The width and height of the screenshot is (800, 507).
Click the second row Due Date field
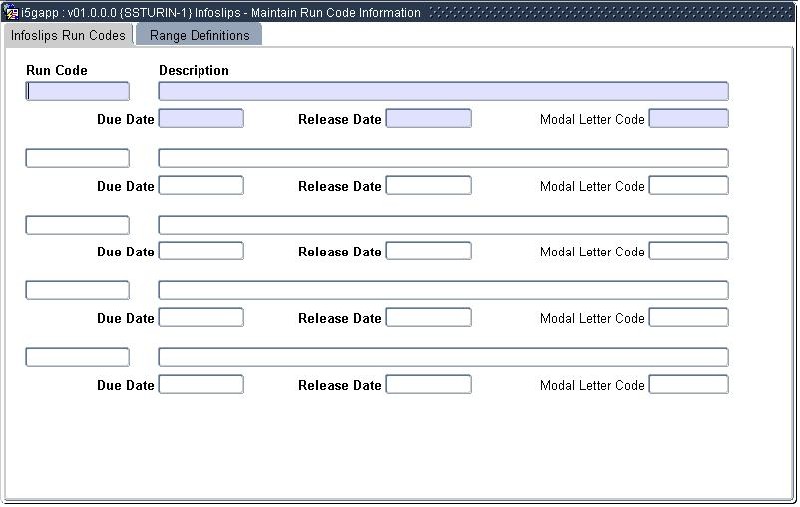pyautogui.click(x=201, y=185)
